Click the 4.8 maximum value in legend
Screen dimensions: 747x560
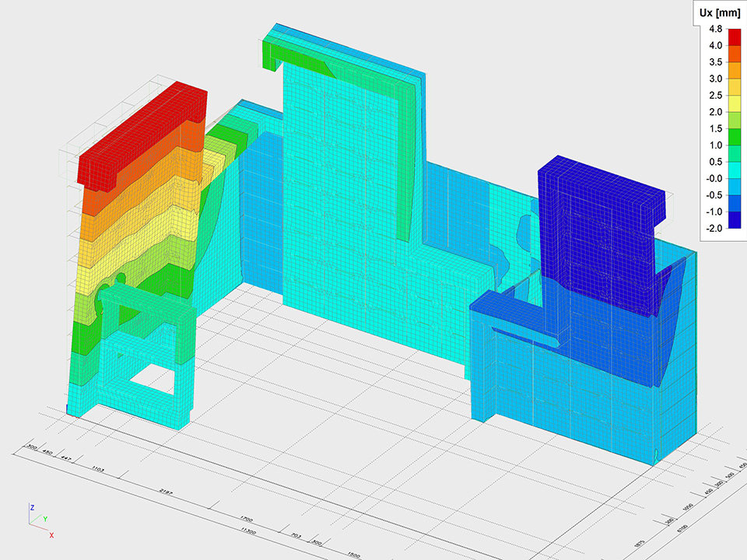click(714, 30)
